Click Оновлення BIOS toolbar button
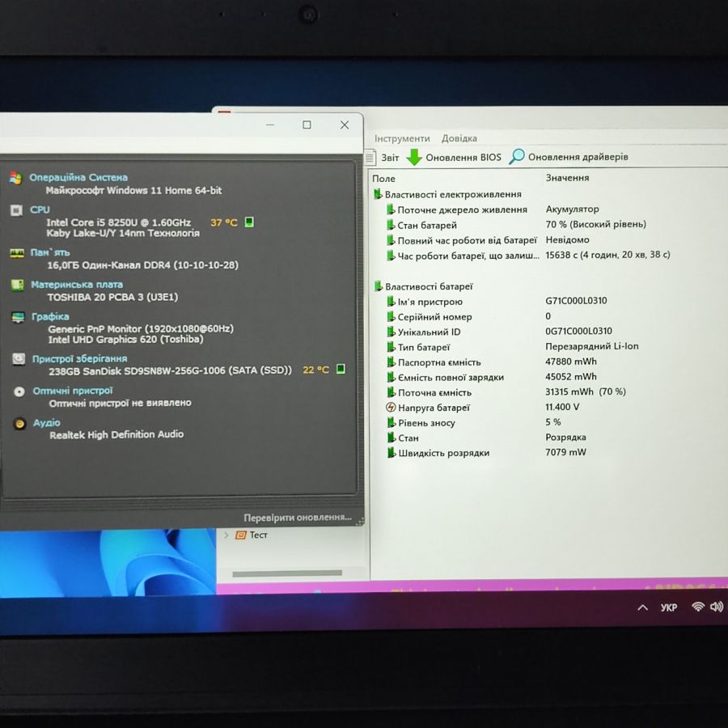728x728 pixels. (454, 157)
